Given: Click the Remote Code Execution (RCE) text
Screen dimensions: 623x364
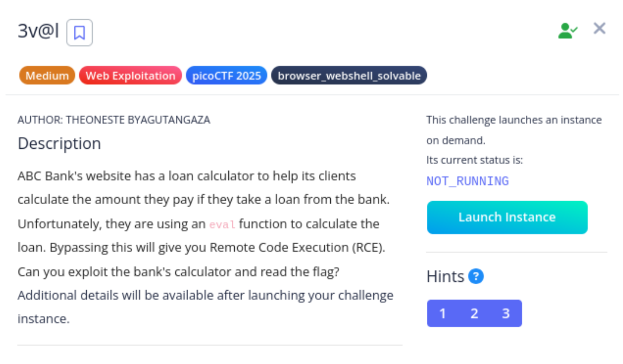Looking at the screenshot, I should [x=297, y=248].
